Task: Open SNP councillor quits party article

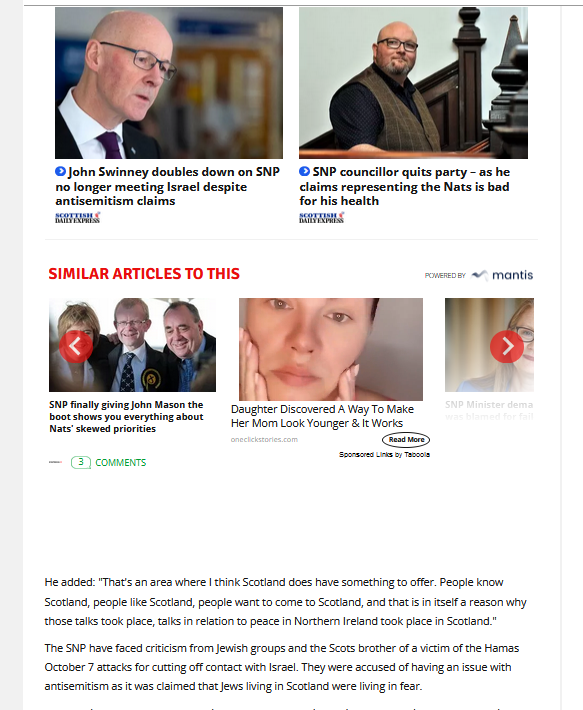Action: (x=405, y=186)
